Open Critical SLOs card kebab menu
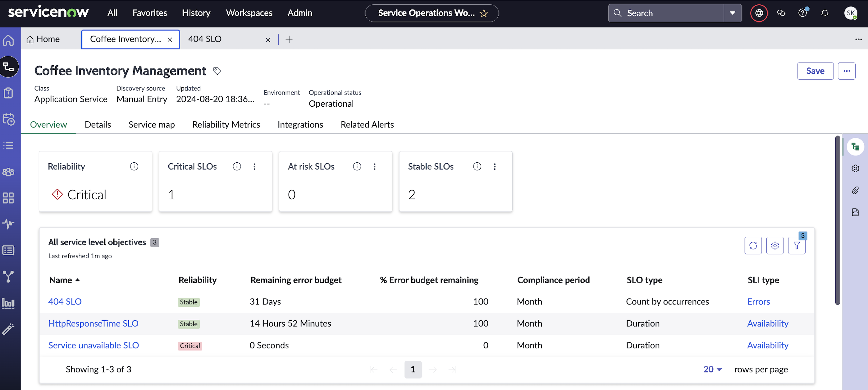Image resolution: width=868 pixels, height=390 pixels. [254, 166]
